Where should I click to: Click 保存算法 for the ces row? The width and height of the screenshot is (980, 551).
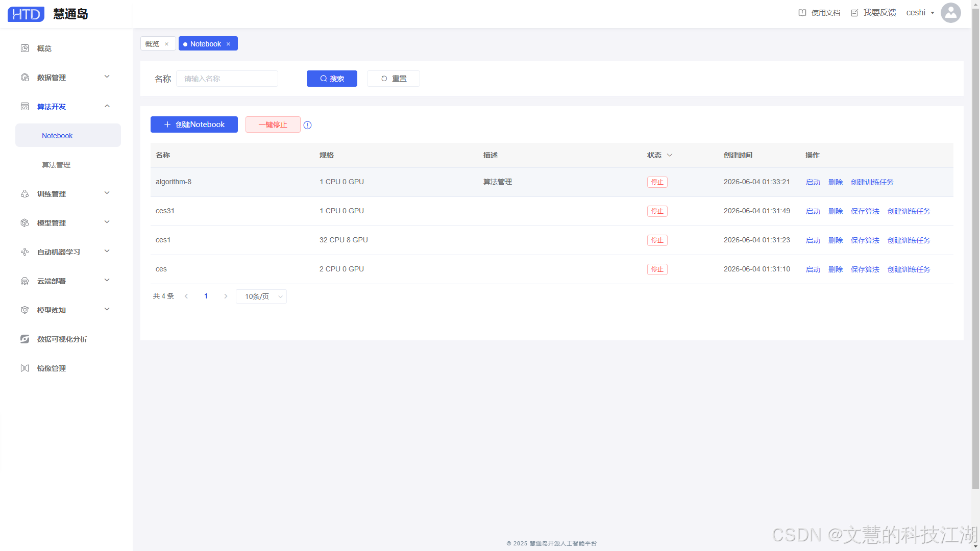click(x=865, y=269)
